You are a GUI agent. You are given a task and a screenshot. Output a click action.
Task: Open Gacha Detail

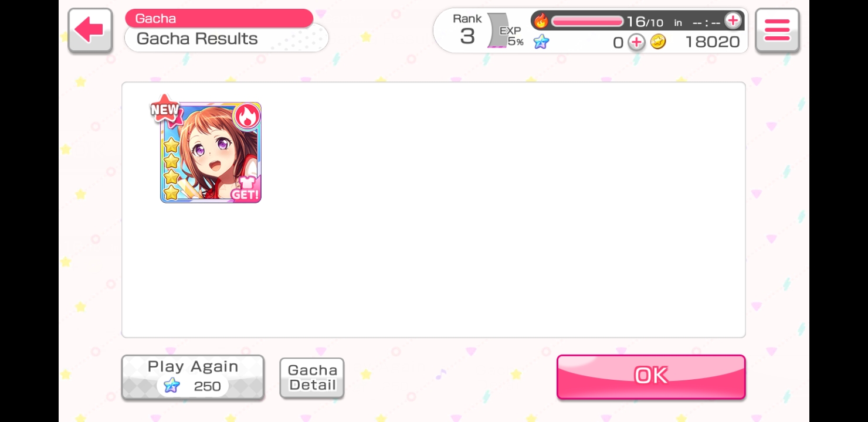[x=312, y=378]
